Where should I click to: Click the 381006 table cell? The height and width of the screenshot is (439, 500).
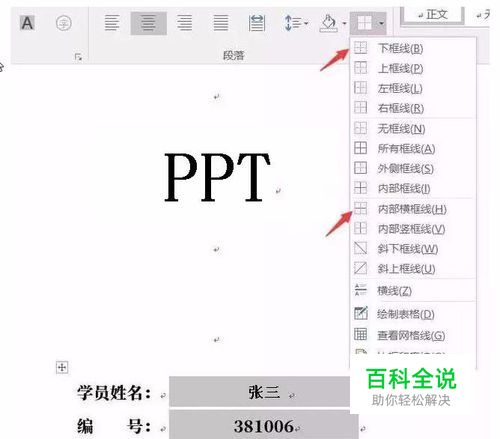[264, 425]
